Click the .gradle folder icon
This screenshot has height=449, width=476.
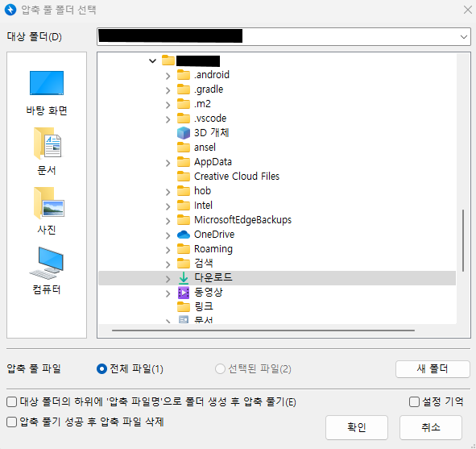[x=184, y=89]
